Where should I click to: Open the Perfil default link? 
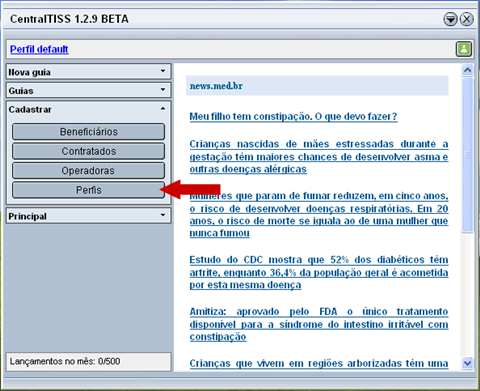39,49
